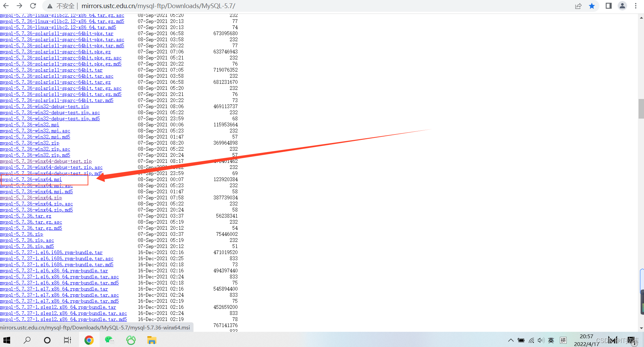
Task: Open mysql-5.7.36-linux-glibc2.12-x86_64.tar.md5 link
Action: pos(58,27)
